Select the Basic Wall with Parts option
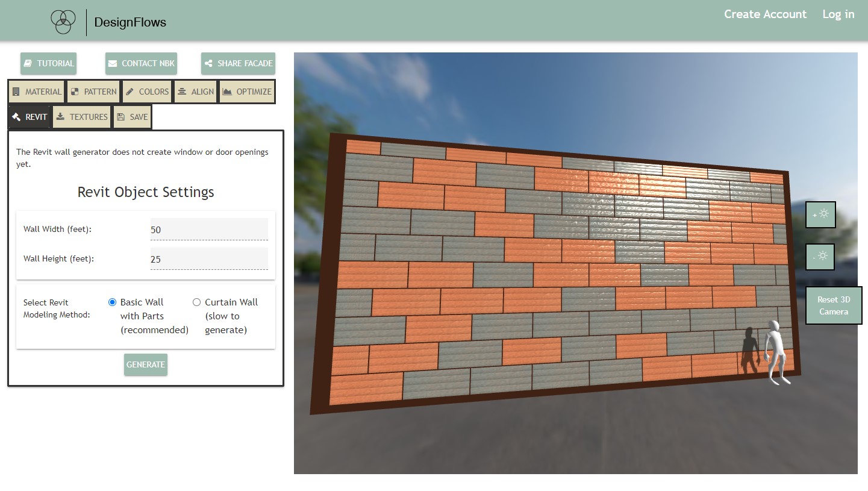868x491 pixels. [112, 302]
